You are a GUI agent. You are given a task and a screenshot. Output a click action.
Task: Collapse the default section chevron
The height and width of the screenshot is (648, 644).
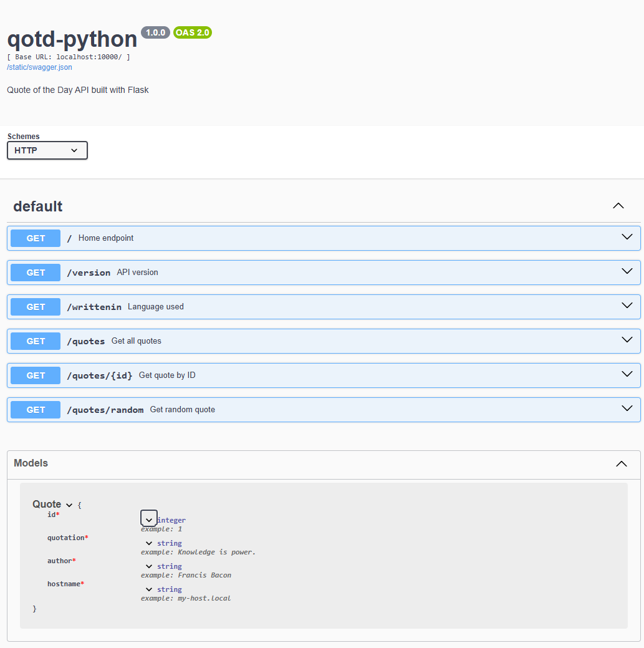click(x=618, y=206)
